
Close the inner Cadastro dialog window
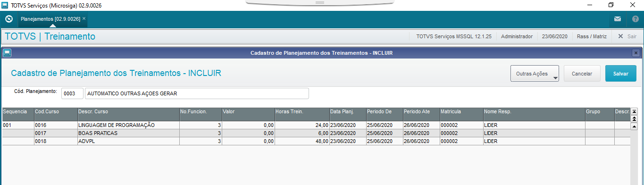636,53
